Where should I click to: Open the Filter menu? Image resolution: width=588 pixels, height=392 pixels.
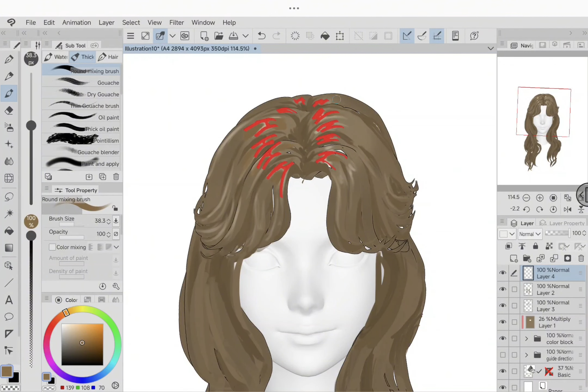click(x=177, y=23)
